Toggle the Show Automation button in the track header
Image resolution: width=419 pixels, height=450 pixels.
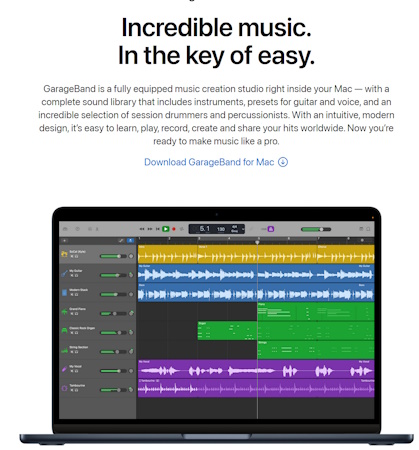click(x=121, y=240)
